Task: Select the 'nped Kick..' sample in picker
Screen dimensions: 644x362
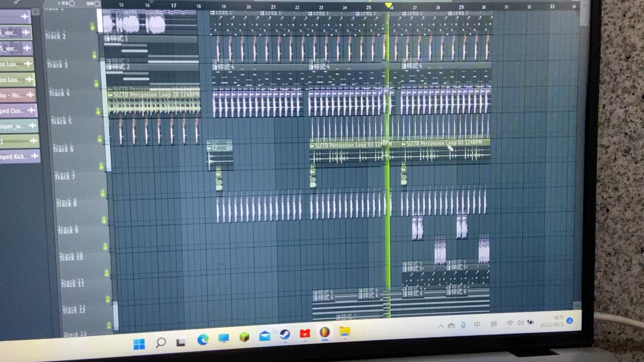Action: [x=20, y=157]
